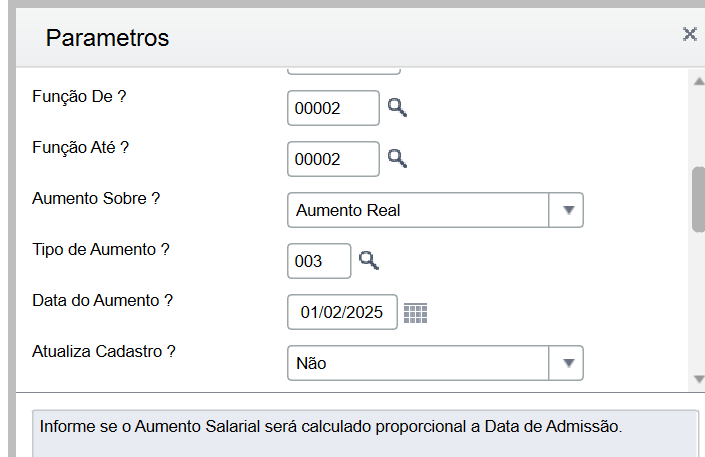The height and width of the screenshot is (457, 705).
Task: Open lookup for Função De field
Action: pos(398,108)
